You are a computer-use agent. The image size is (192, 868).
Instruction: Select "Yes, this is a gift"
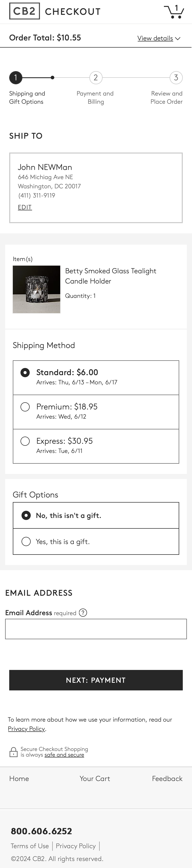26,541
